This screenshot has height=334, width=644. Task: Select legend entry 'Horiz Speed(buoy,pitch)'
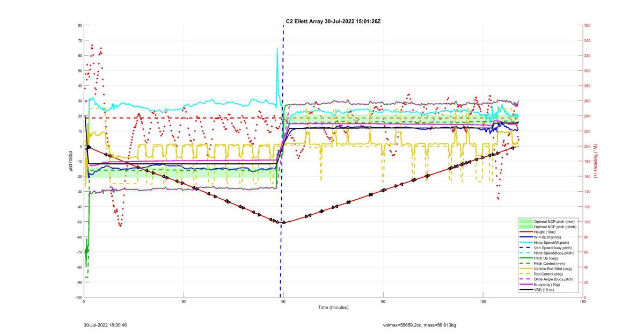tap(554, 253)
